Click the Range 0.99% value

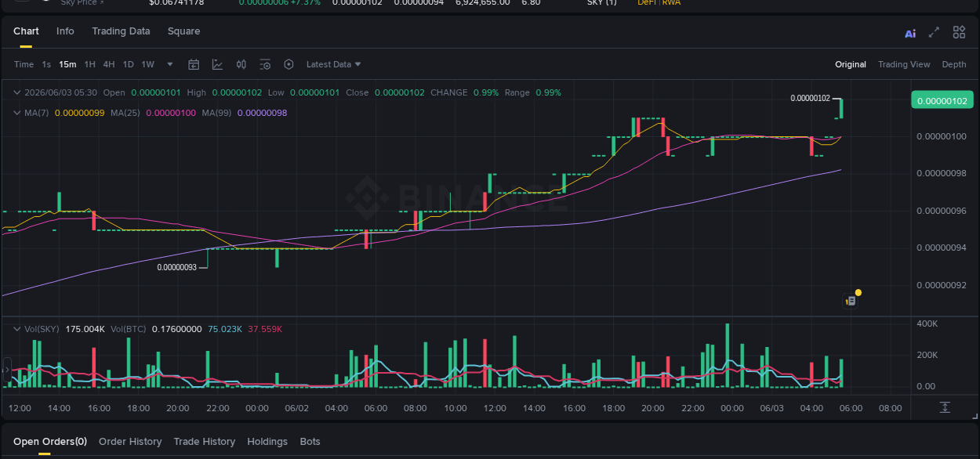[x=549, y=92]
